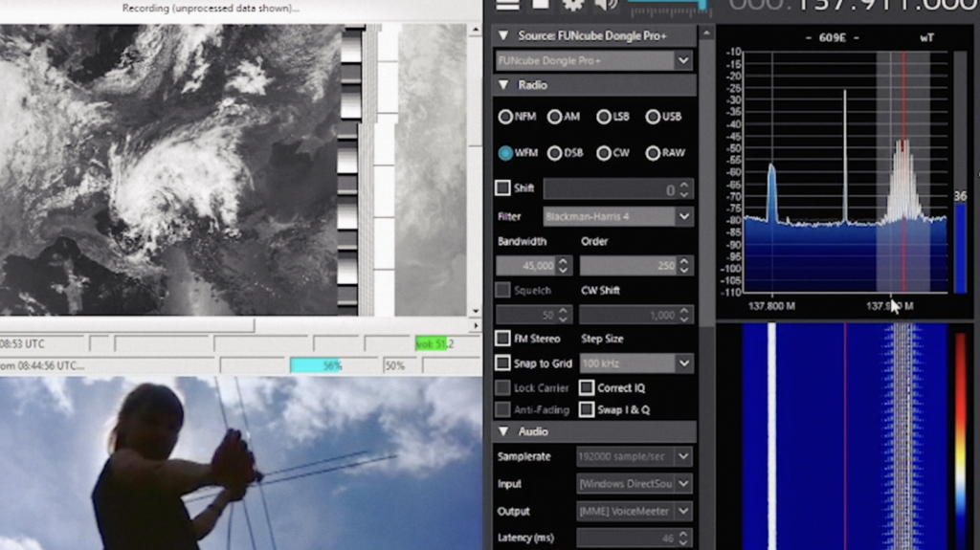Enable the Correct IQ checkbox

pos(587,387)
